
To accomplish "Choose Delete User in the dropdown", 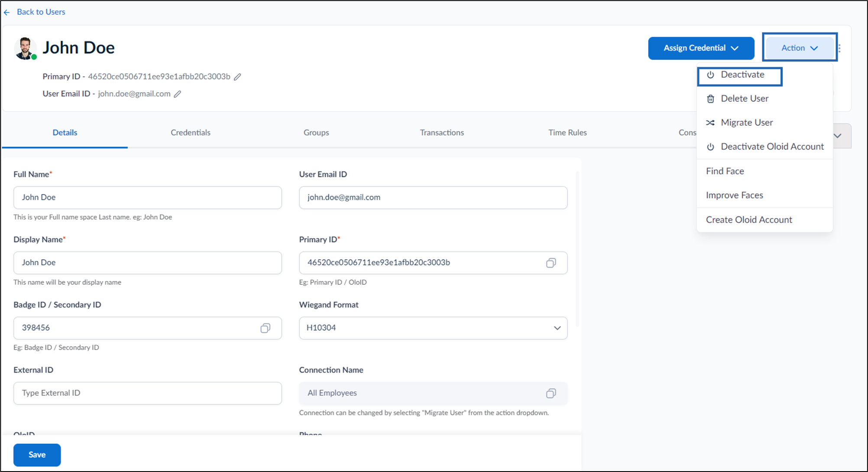I will 764,99.
